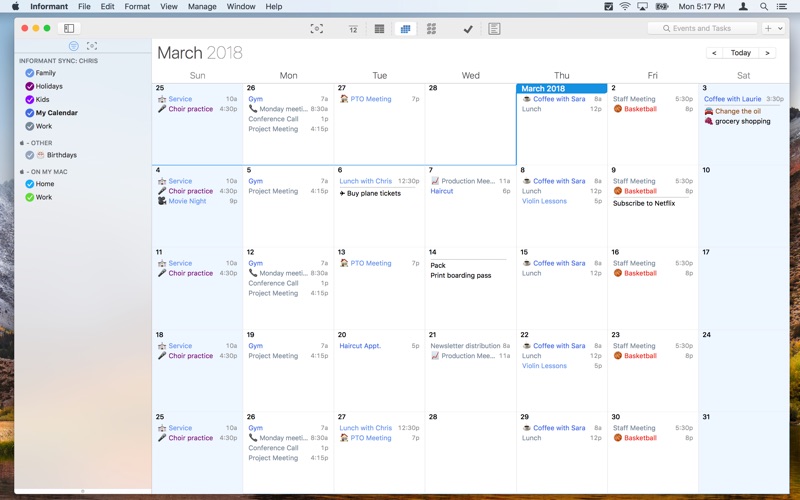Disable the Home calendar checkbox
Screen dimensions: 800x500
30,184
